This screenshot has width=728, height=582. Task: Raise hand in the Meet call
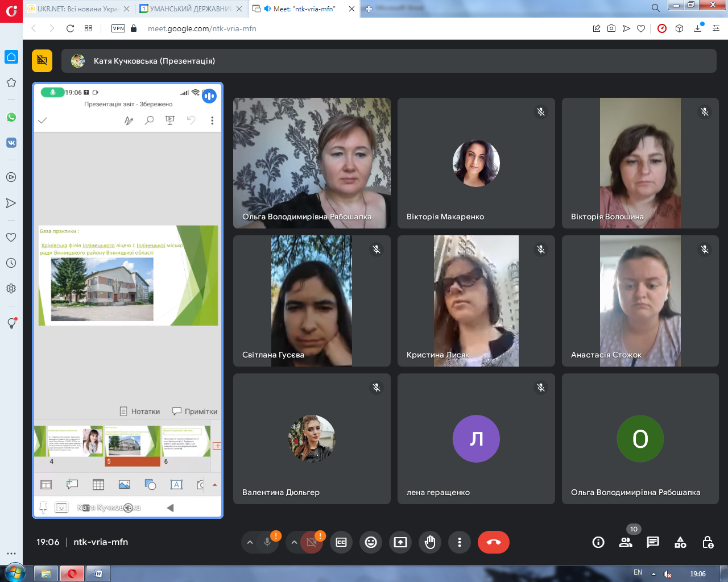(x=430, y=542)
